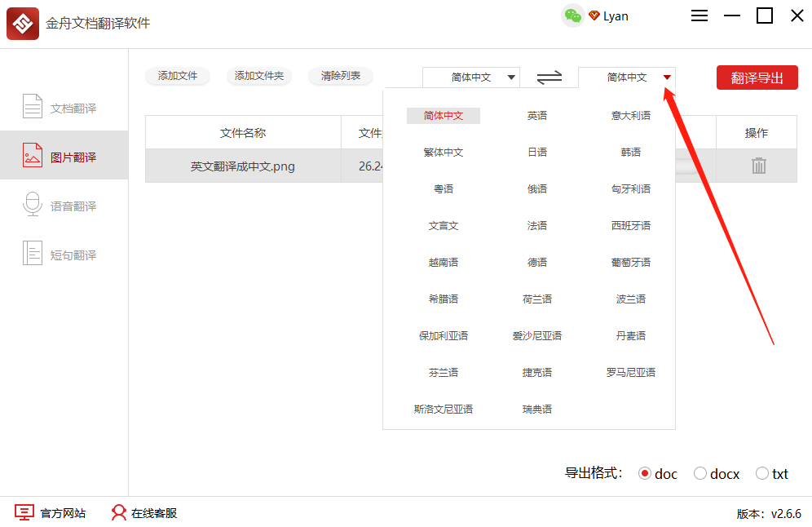Choose 德语 from the language list
The width and height of the screenshot is (812, 527).
click(x=537, y=263)
